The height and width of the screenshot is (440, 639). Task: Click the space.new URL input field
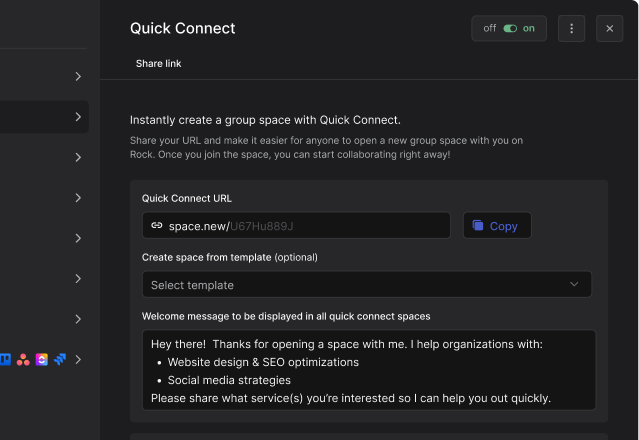pyautogui.click(x=296, y=225)
